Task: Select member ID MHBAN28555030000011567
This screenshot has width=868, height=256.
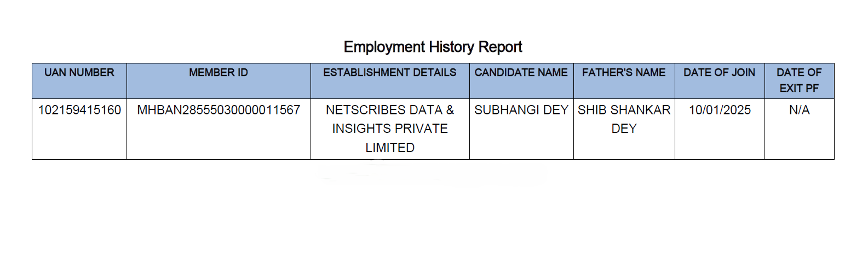Action: [219, 110]
